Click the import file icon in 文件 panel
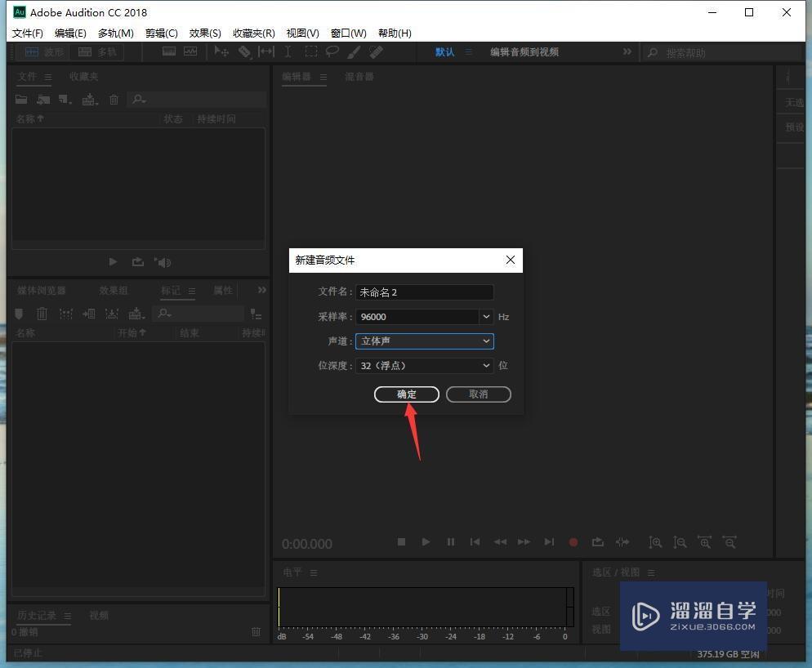This screenshot has width=812, height=668. (x=43, y=99)
